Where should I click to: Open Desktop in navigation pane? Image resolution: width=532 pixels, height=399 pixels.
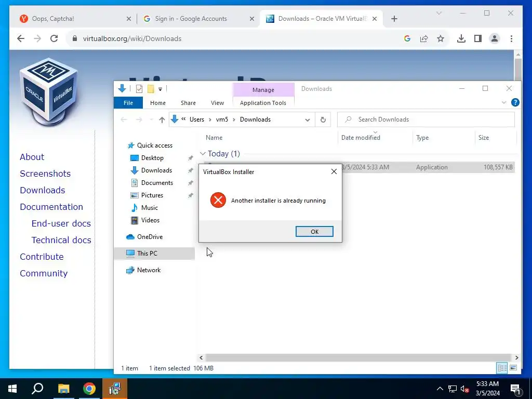click(152, 158)
